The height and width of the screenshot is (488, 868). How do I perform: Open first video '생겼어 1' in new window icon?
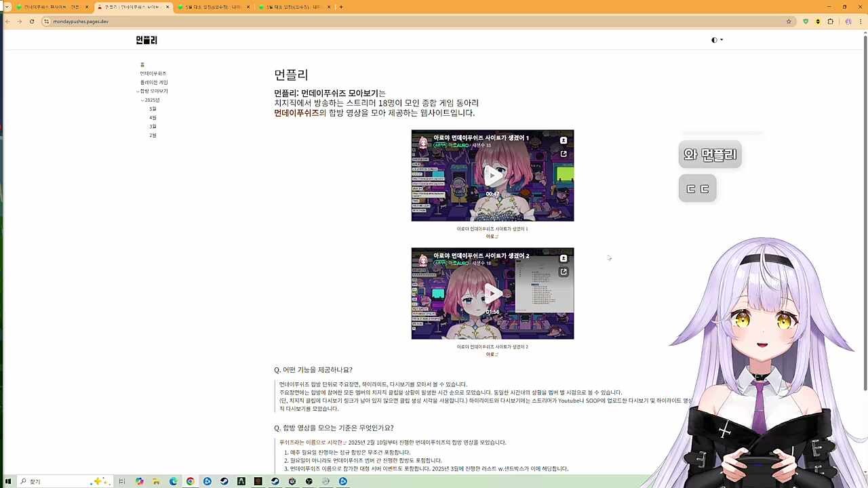point(564,154)
